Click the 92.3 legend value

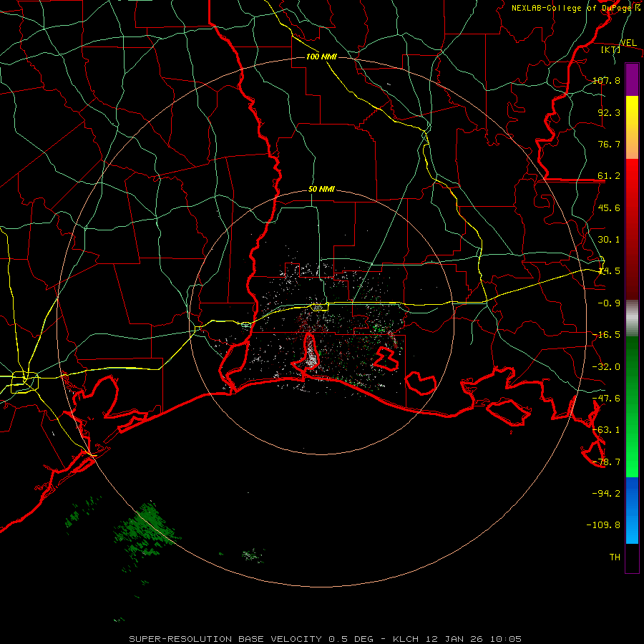[x=609, y=112]
